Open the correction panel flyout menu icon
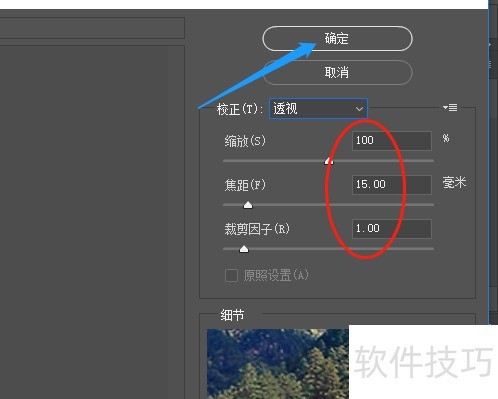This screenshot has height=399, width=498. point(450,108)
